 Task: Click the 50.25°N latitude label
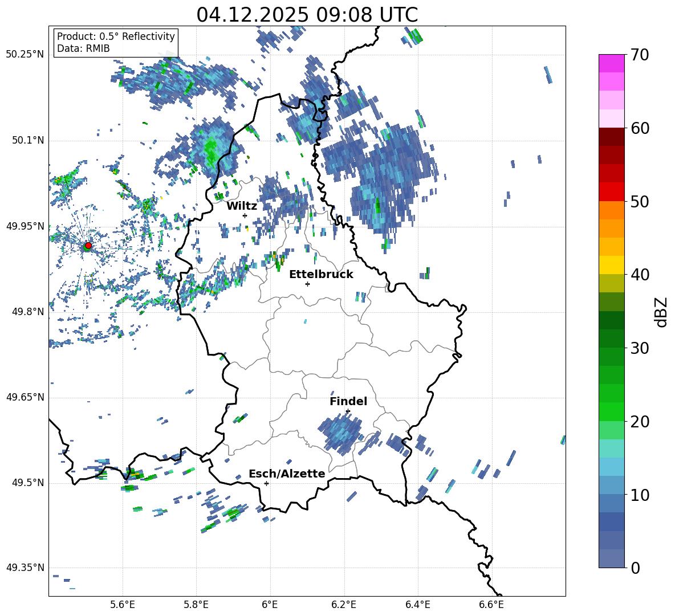[25, 55]
